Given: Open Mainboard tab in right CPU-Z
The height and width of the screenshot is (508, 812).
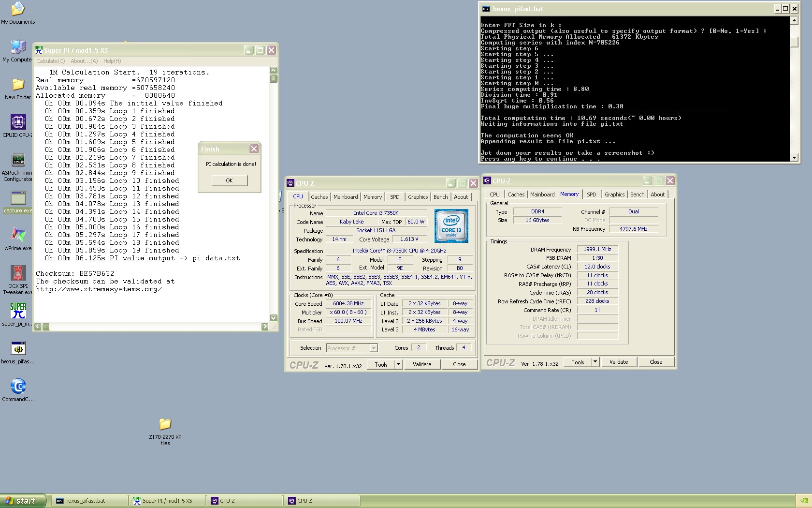Looking at the screenshot, I should tap(542, 194).
